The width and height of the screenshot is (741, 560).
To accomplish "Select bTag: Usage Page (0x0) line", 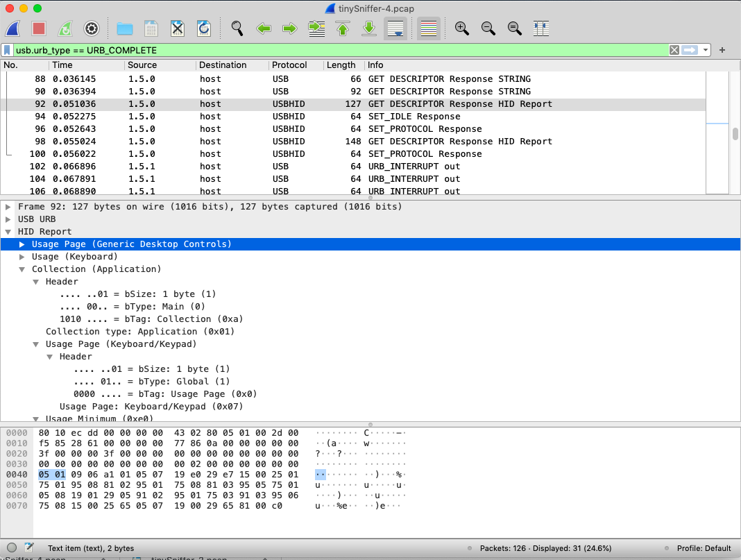I will click(165, 394).
